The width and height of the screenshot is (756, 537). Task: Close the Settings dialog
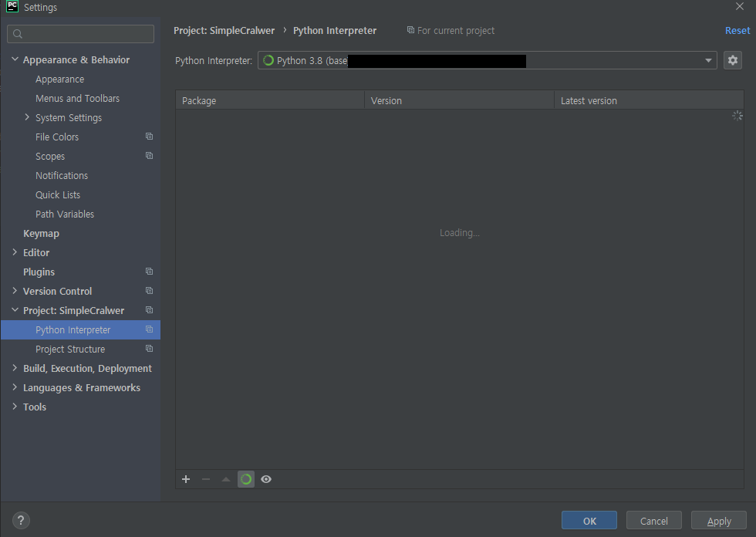(740, 6)
